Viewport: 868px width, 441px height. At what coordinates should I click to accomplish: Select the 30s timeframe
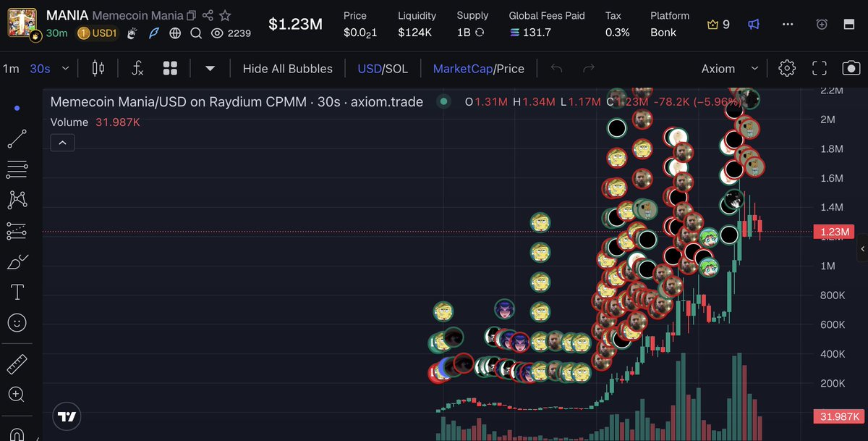point(40,69)
